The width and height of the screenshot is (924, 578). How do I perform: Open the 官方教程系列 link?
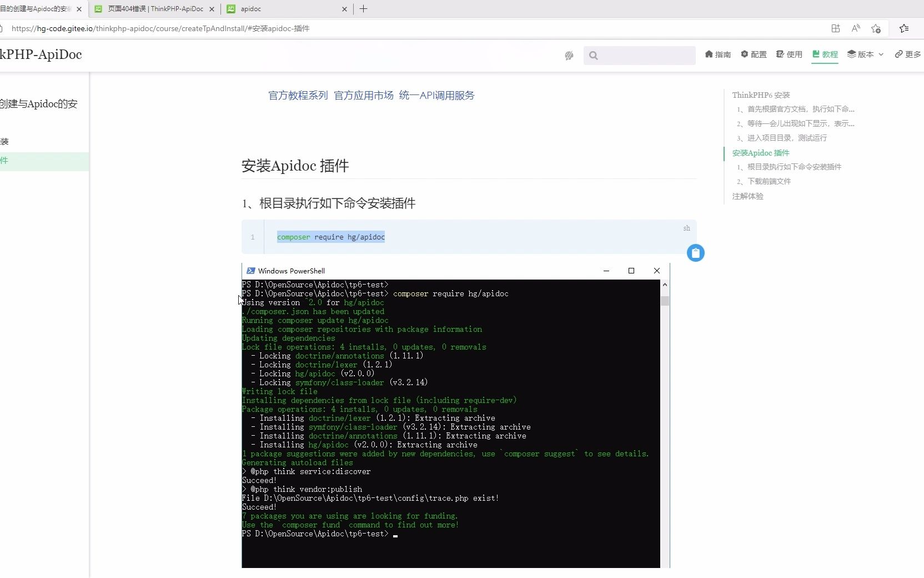pyautogui.click(x=298, y=95)
